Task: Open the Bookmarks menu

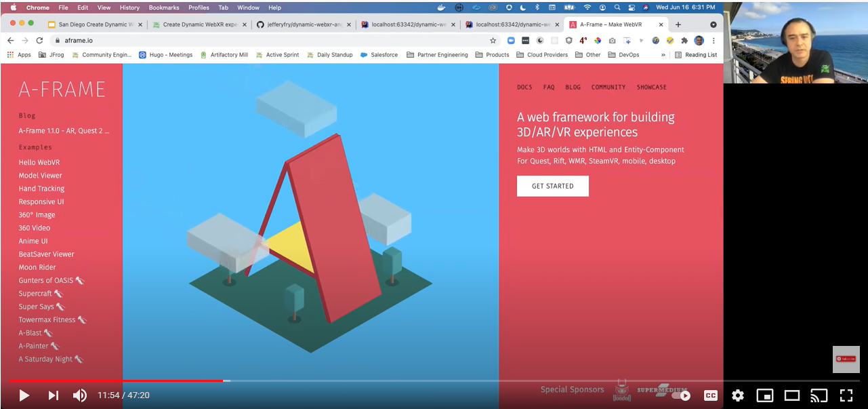Action: click(x=164, y=7)
